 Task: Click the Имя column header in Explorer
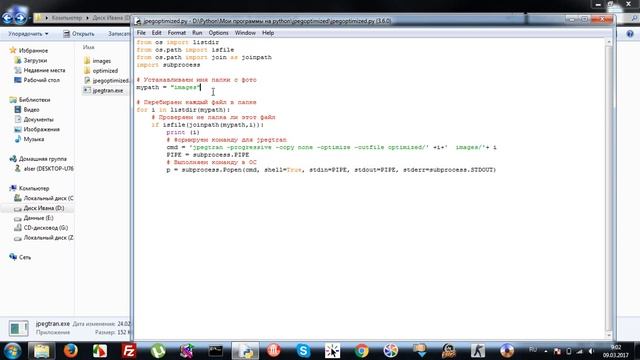pyautogui.click(x=89, y=47)
